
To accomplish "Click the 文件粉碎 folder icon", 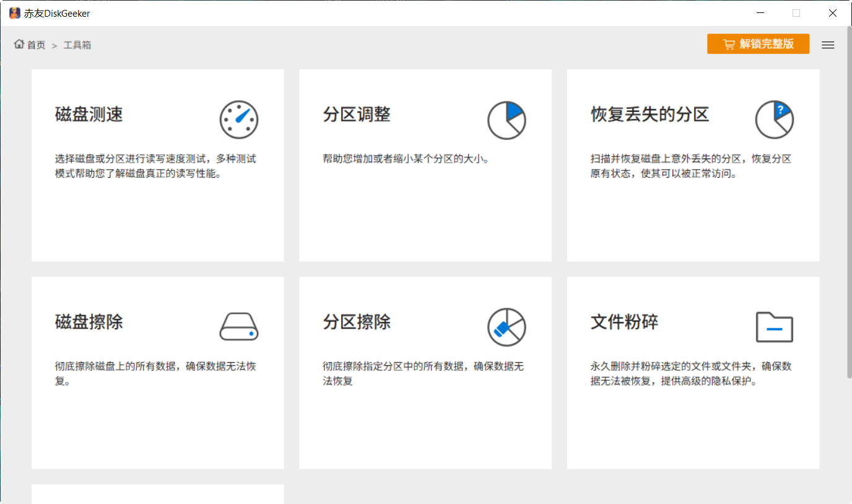I will tap(773, 326).
